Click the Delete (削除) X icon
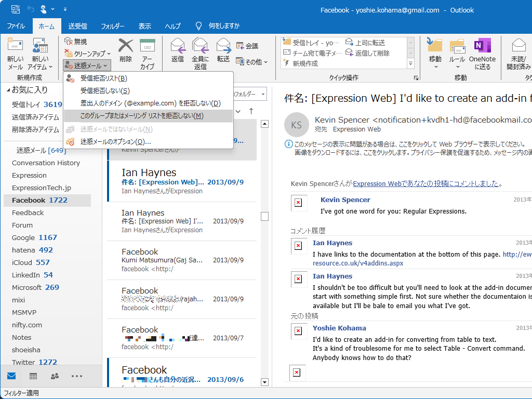 click(126, 46)
